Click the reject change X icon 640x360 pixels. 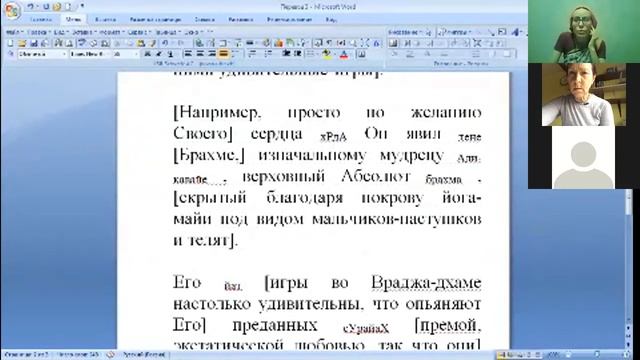pos(477,43)
